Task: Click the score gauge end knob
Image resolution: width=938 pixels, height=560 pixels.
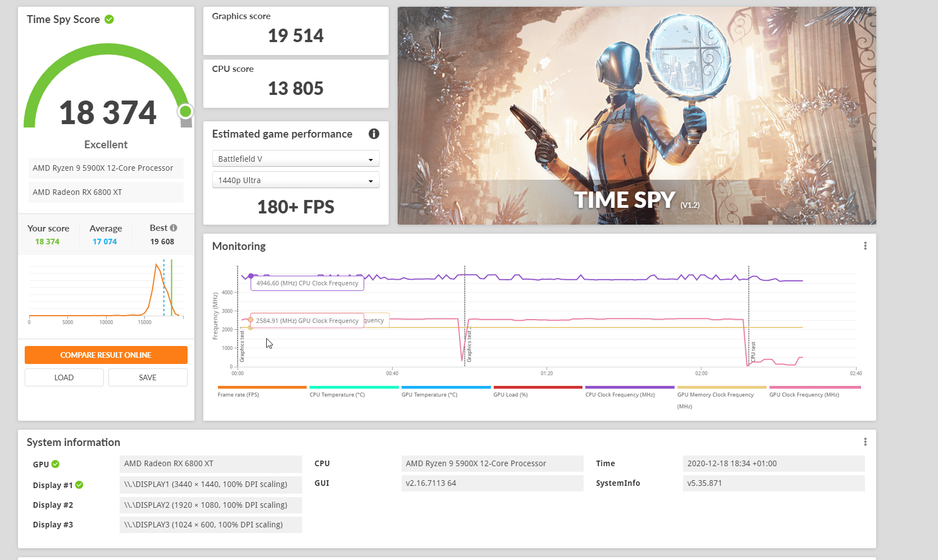Action: (185, 111)
